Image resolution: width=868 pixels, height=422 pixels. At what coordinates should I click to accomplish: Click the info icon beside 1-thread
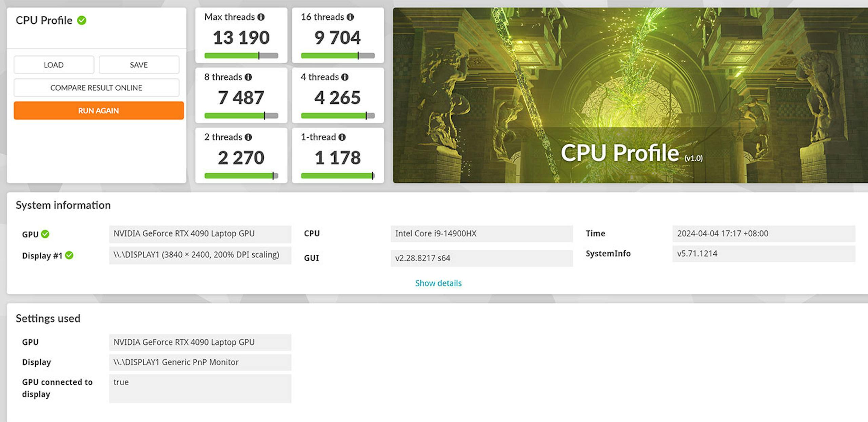tap(342, 137)
